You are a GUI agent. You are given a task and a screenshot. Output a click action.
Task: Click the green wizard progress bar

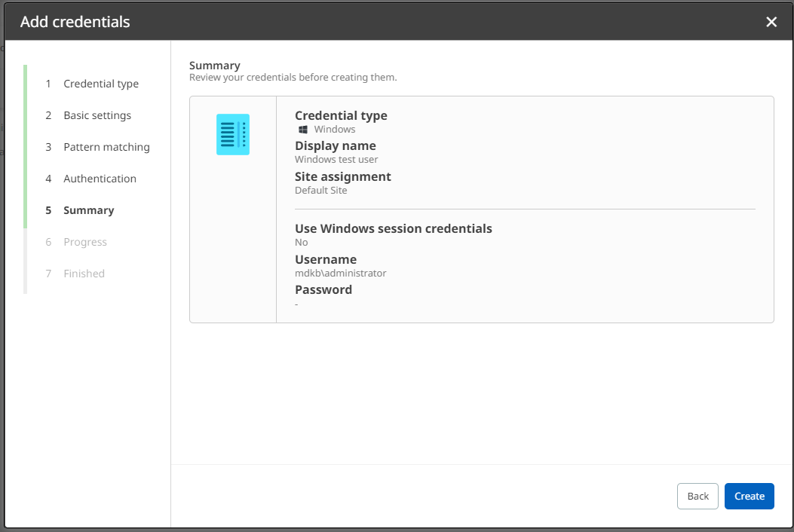click(x=26, y=146)
